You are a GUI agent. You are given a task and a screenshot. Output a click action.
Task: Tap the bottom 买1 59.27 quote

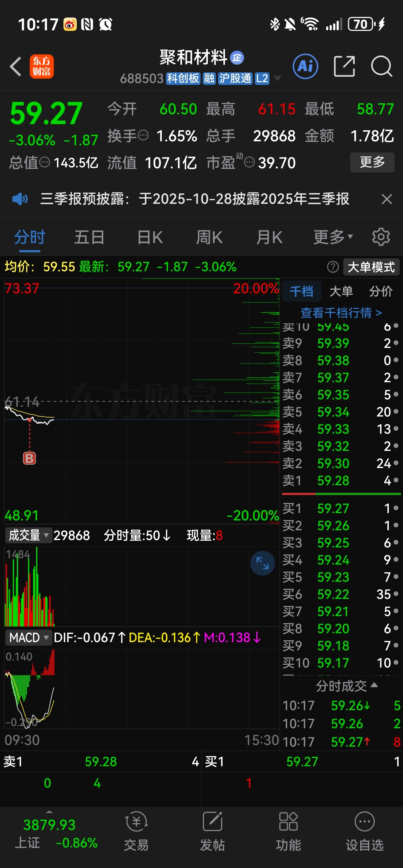[302, 762]
